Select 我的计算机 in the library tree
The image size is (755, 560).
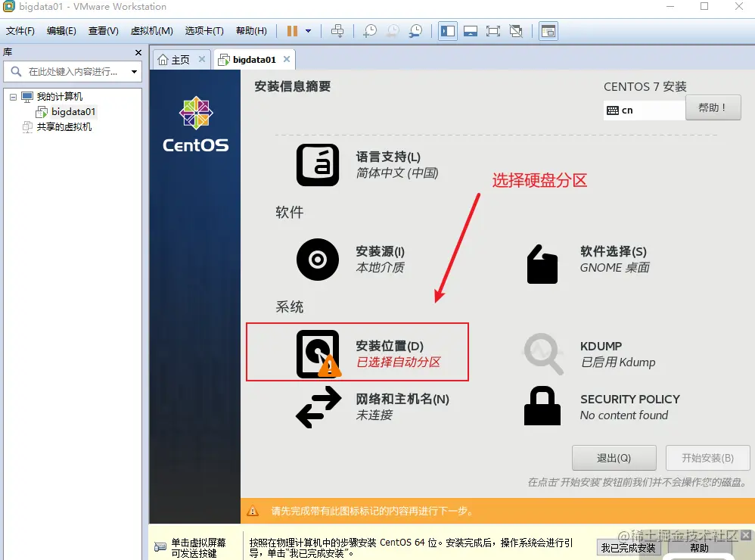pyautogui.click(x=59, y=96)
